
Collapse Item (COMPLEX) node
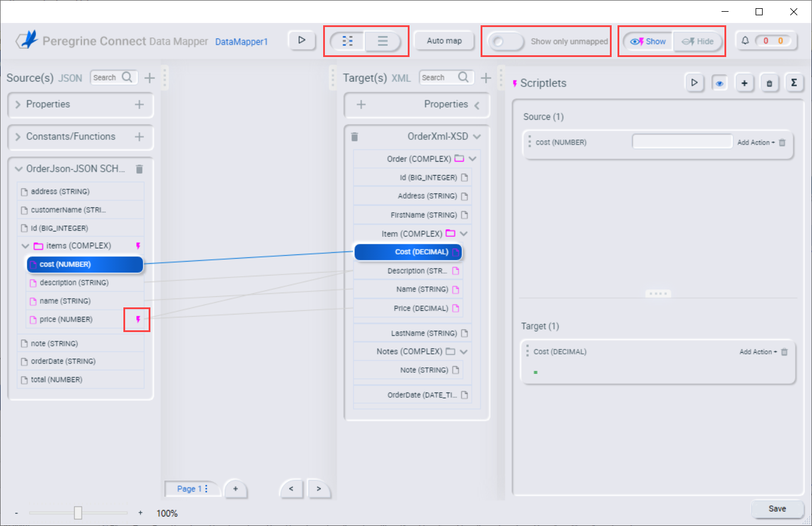click(x=464, y=234)
